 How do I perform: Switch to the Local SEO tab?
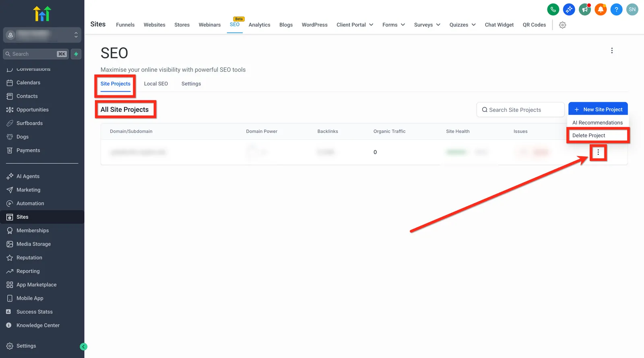tap(156, 84)
